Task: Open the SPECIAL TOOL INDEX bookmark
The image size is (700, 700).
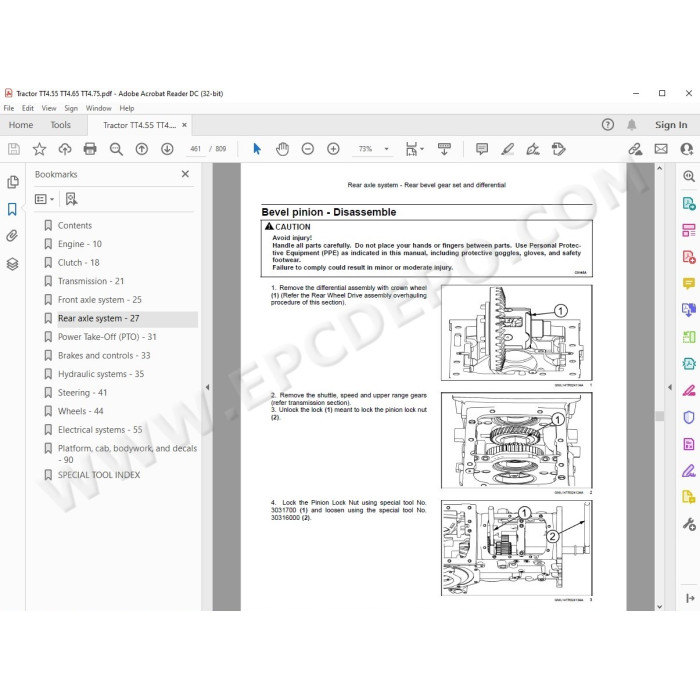Action: pyautogui.click(x=99, y=475)
